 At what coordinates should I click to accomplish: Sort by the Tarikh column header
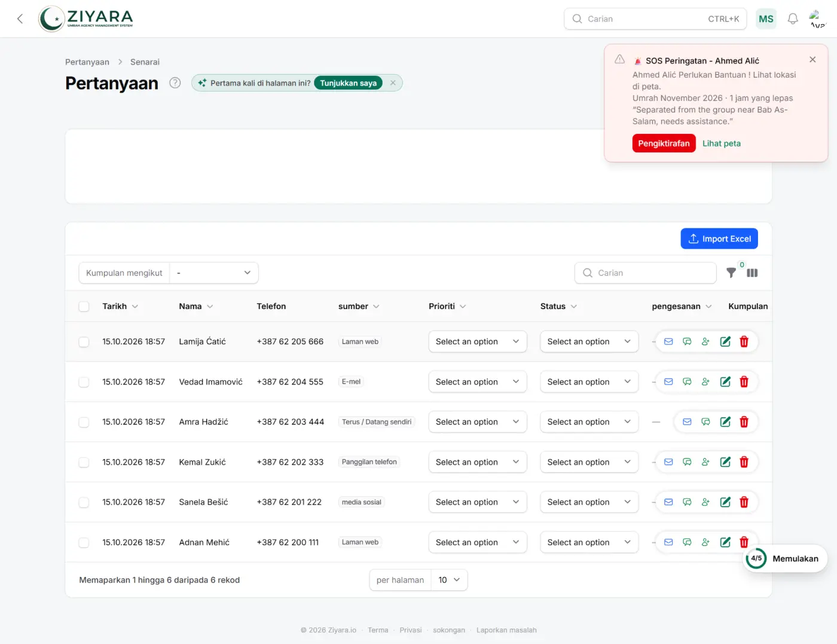(120, 306)
